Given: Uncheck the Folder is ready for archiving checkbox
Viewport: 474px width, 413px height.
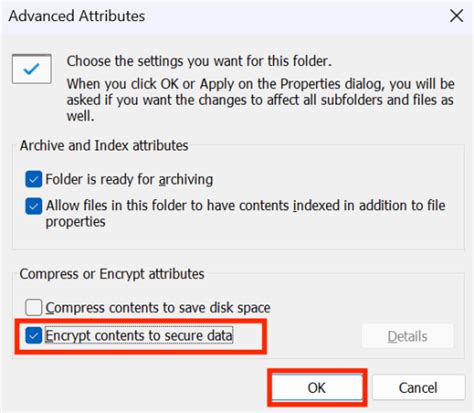Looking at the screenshot, I should [34, 179].
